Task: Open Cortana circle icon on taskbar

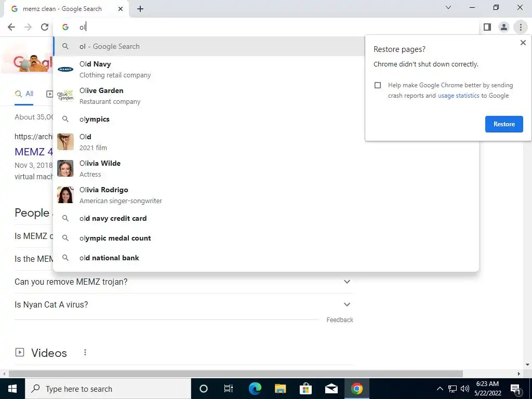Action: [x=203, y=389]
